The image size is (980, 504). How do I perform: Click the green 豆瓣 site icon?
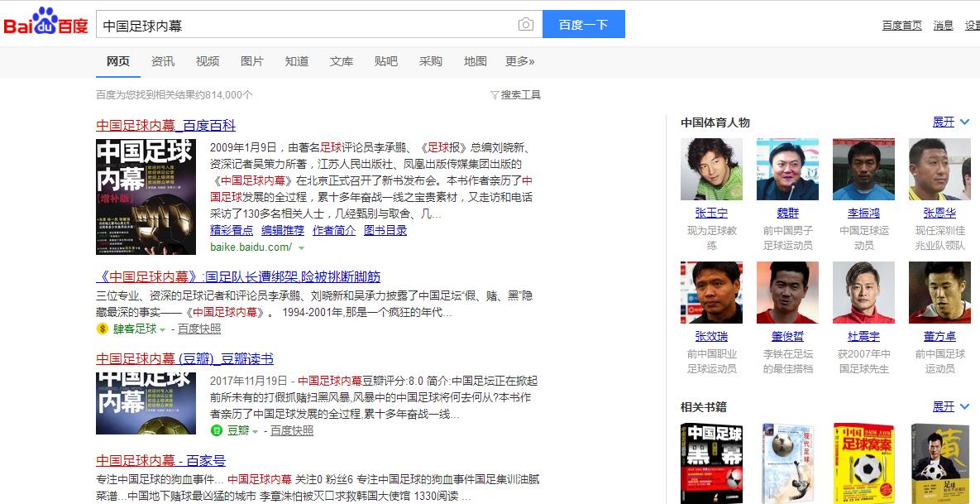pos(218,432)
